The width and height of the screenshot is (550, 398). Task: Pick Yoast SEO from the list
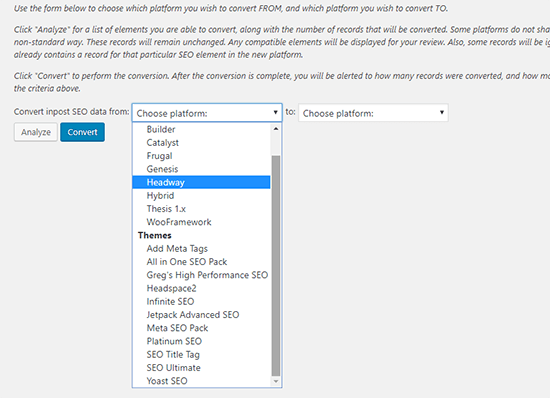pos(201,381)
